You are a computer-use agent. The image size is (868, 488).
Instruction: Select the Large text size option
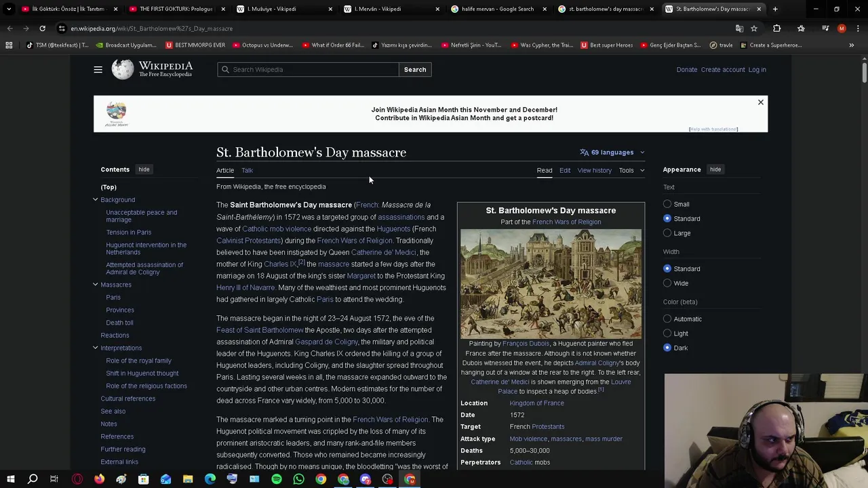[667, 233]
